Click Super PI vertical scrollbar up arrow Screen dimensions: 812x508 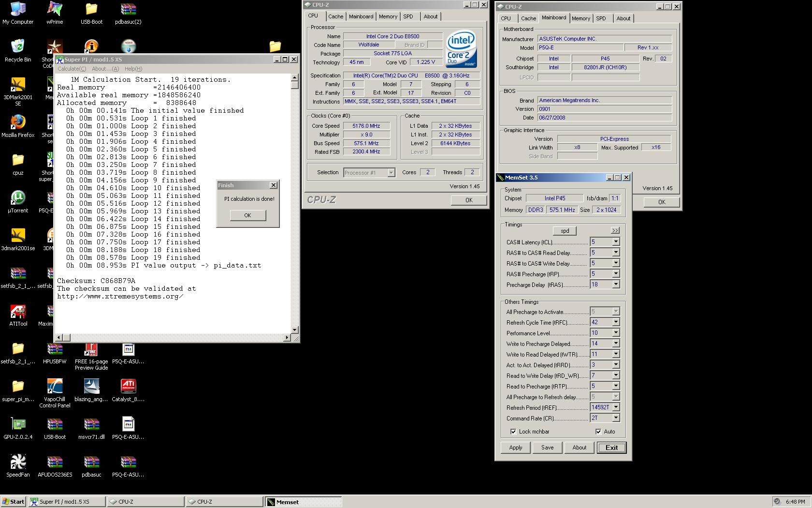(x=294, y=77)
